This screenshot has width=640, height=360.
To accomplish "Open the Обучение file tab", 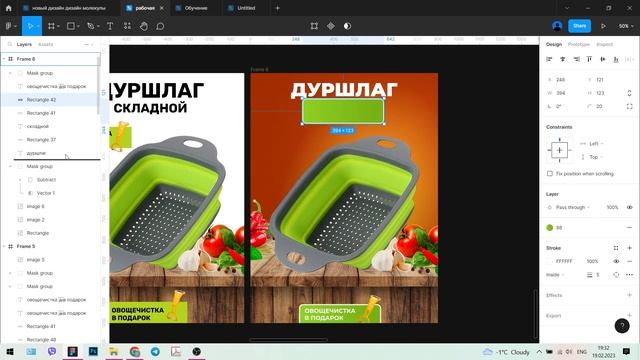I will click(196, 8).
